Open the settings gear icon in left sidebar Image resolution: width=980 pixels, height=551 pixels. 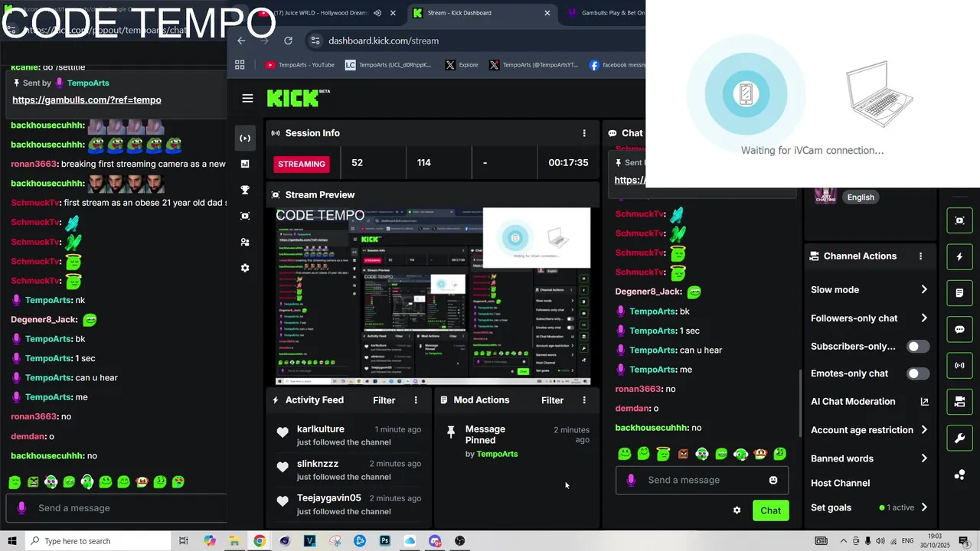[x=245, y=268]
